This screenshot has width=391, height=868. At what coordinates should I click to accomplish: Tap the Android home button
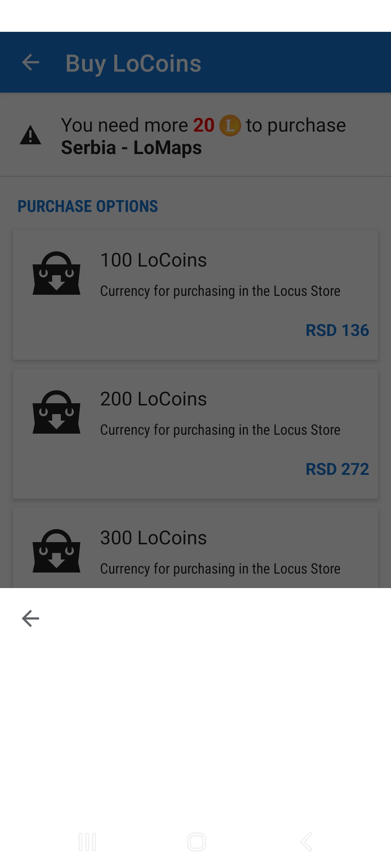point(196,842)
